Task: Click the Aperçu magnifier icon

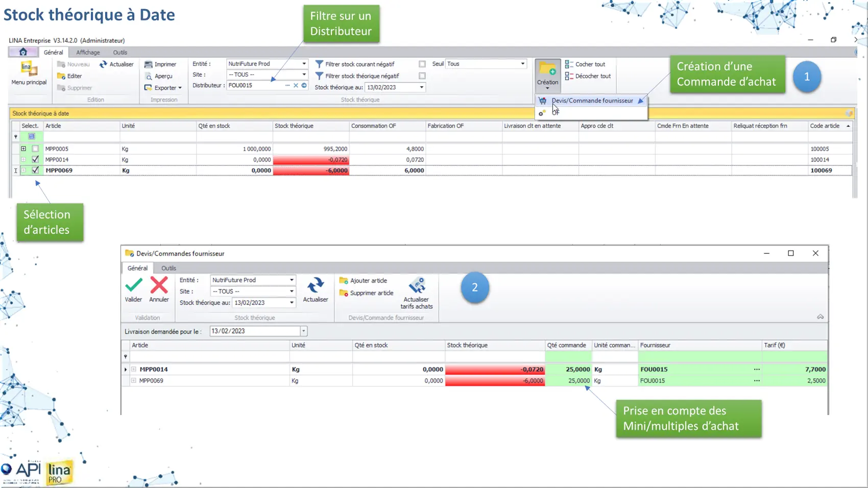Action: coord(149,77)
